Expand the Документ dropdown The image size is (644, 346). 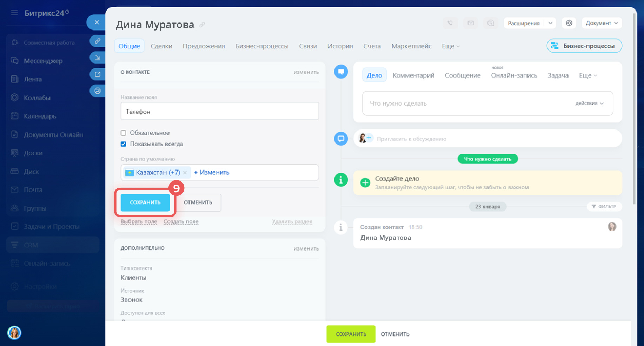[602, 23]
